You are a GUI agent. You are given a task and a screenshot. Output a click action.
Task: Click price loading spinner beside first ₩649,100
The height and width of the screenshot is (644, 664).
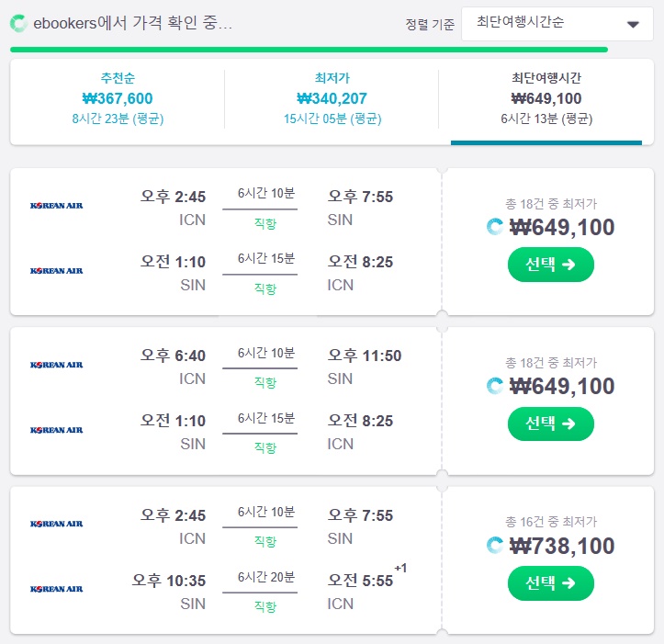tap(495, 227)
